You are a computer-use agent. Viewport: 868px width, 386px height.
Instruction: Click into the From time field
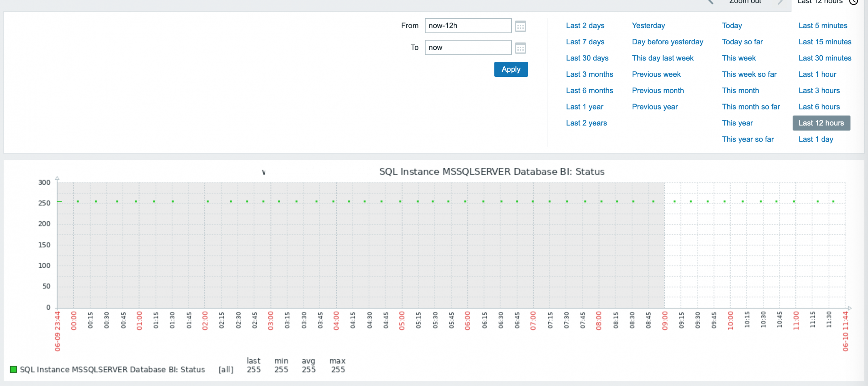[x=468, y=26]
